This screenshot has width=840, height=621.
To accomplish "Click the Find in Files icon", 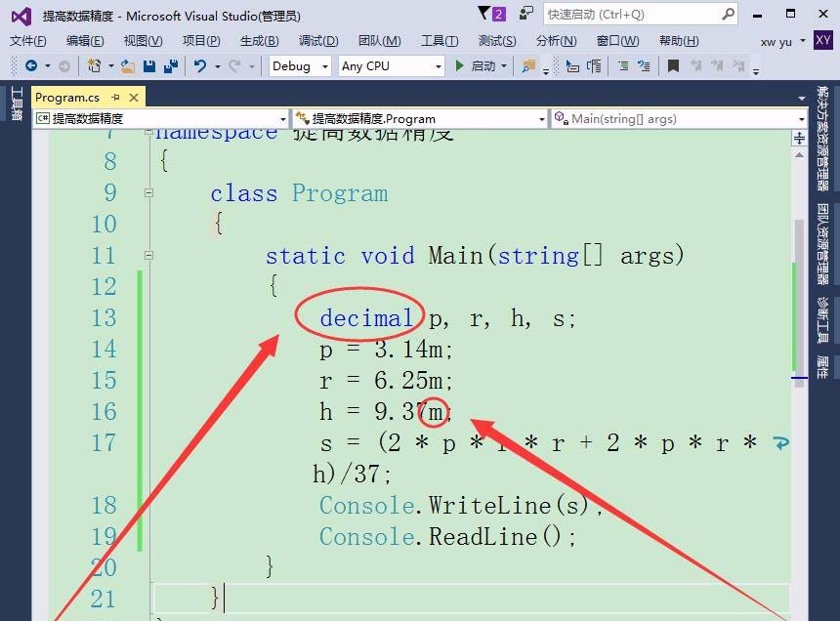I will [527, 66].
